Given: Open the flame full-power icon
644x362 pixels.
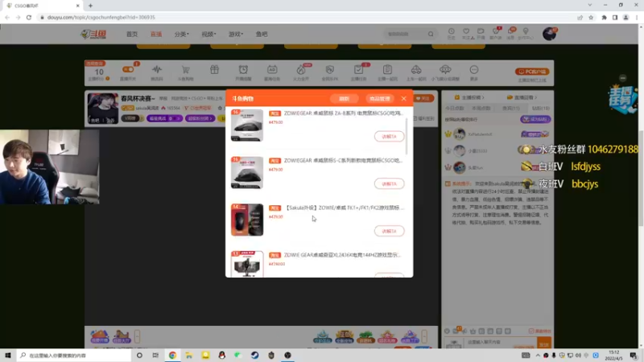Looking at the screenshot, I should [x=301, y=69].
